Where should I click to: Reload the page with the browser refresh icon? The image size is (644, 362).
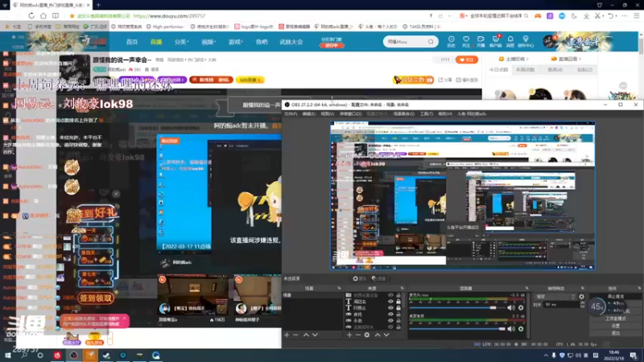(31, 15)
